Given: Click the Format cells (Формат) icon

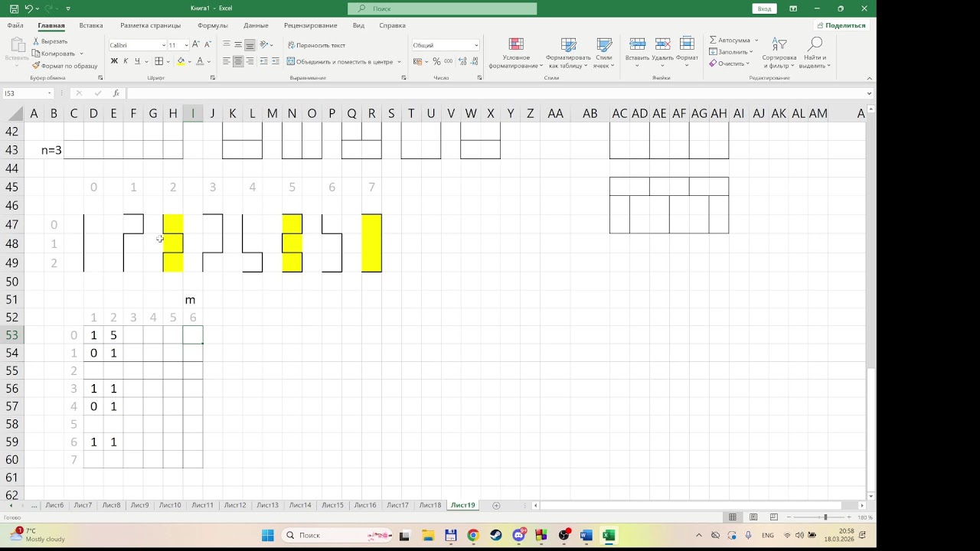Looking at the screenshot, I should click(687, 44).
